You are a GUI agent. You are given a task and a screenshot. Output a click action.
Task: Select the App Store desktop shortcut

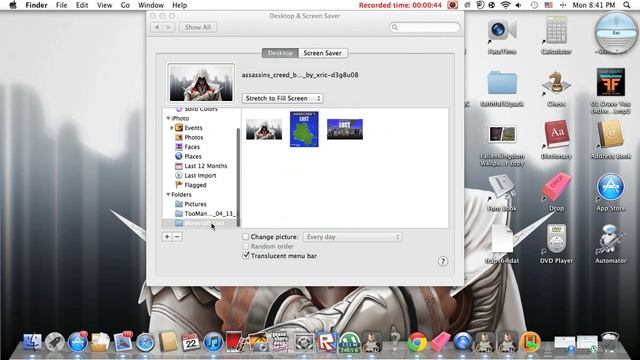(610, 187)
